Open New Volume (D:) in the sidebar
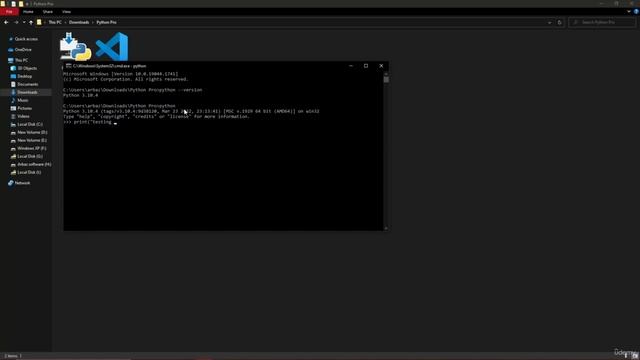Screen dimensions: 640x360 [x=29, y=133]
